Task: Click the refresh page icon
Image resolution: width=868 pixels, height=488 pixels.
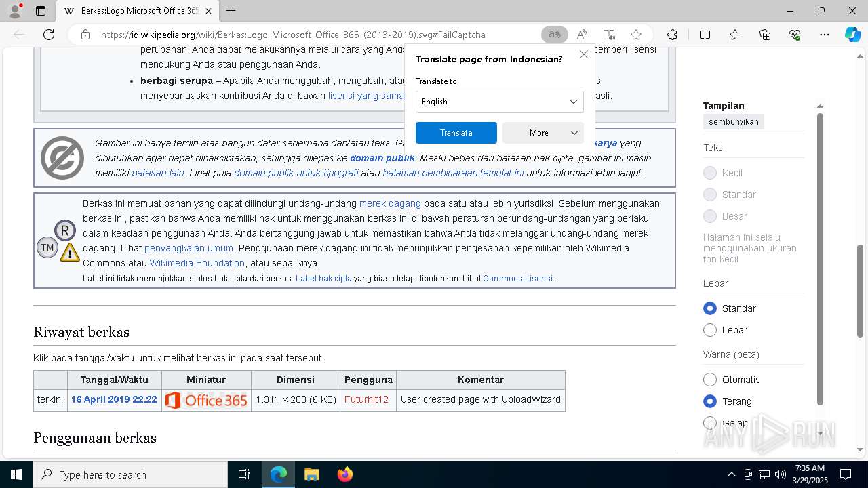Action: click(x=49, y=35)
